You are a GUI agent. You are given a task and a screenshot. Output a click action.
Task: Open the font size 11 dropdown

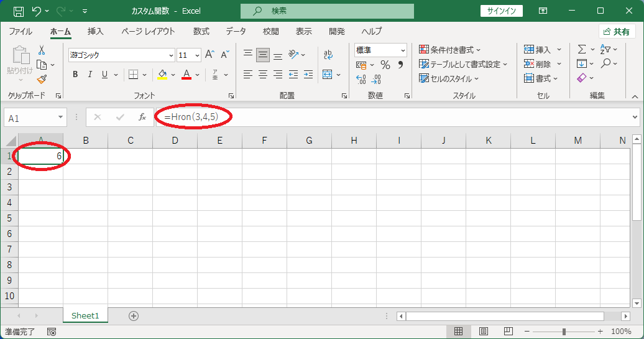pos(197,55)
